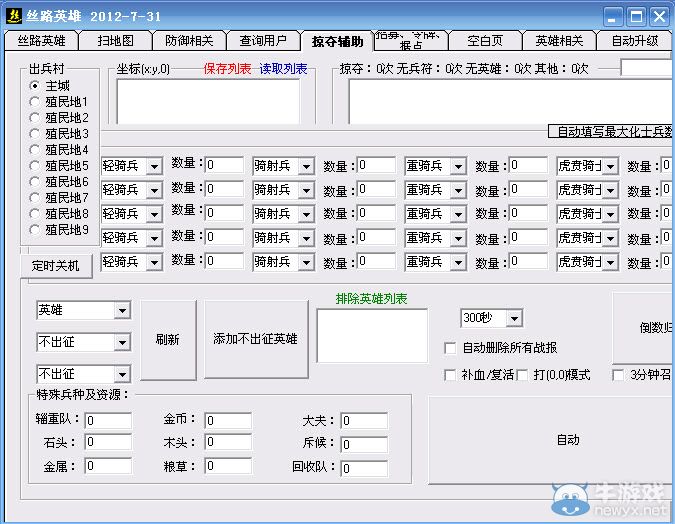This screenshot has height=524, width=675.
Task: Click the 定时关机 button
Action: [x=56, y=266]
